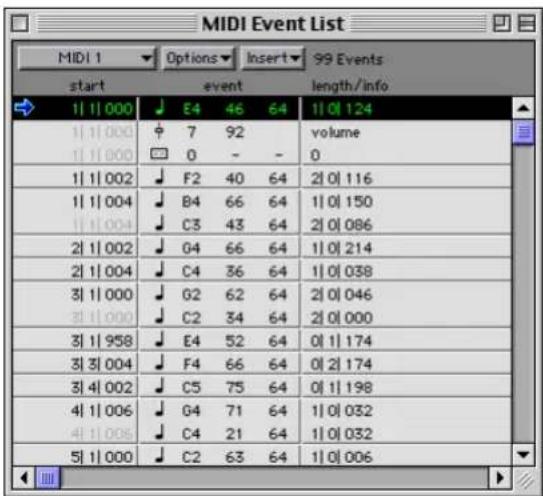Click the vertical scrollbar thumb
Viewport: 543px width, 496px height.
[x=523, y=132]
